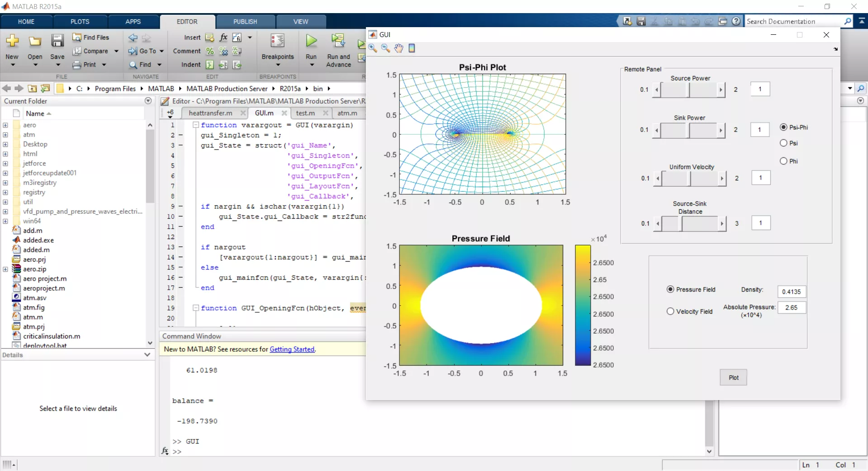Open the Go To dropdown
The image size is (868, 471).
(x=161, y=51)
